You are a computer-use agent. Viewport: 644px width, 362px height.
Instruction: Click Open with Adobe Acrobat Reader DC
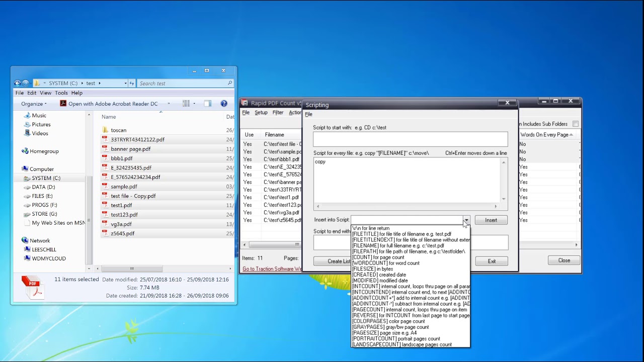(x=113, y=104)
